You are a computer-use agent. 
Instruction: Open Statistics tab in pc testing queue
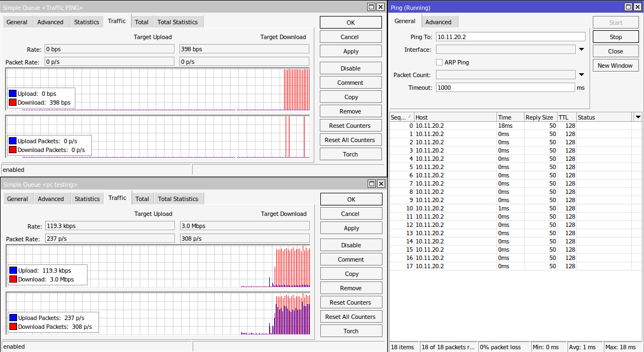click(x=87, y=199)
